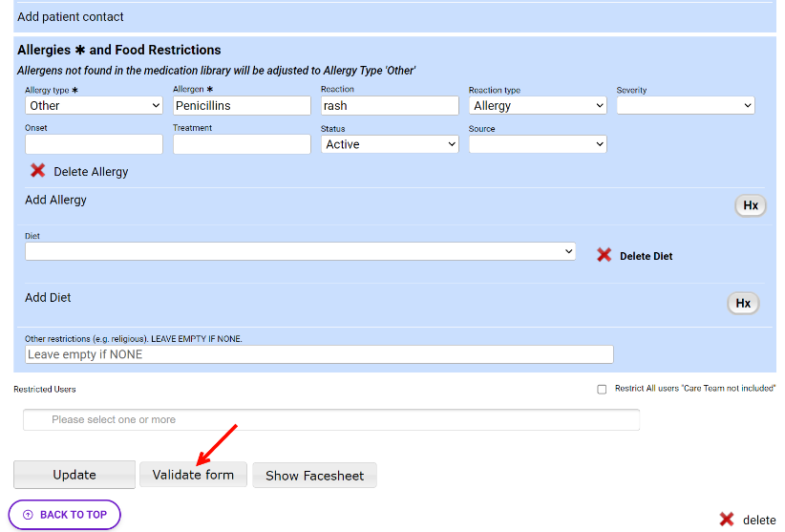Click the Allergies and Food Restrictions heading
Screen dimensions: 785x532
click(x=119, y=50)
